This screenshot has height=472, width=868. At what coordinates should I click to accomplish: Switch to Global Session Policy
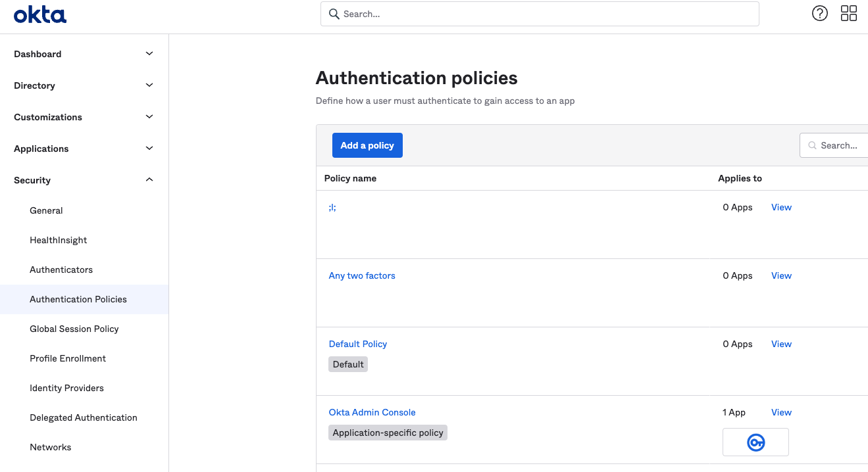pyautogui.click(x=74, y=329)
